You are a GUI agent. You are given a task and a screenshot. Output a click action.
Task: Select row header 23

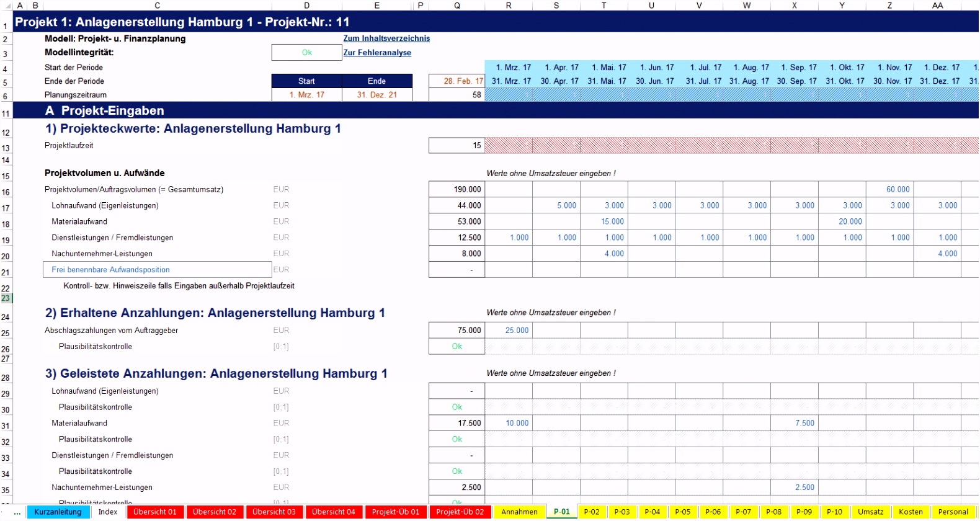[x=6, y=298]
